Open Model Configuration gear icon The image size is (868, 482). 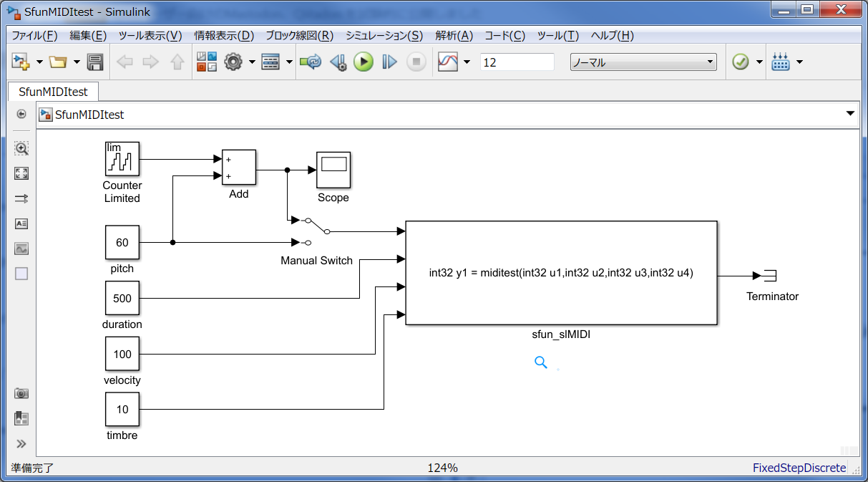233,62
